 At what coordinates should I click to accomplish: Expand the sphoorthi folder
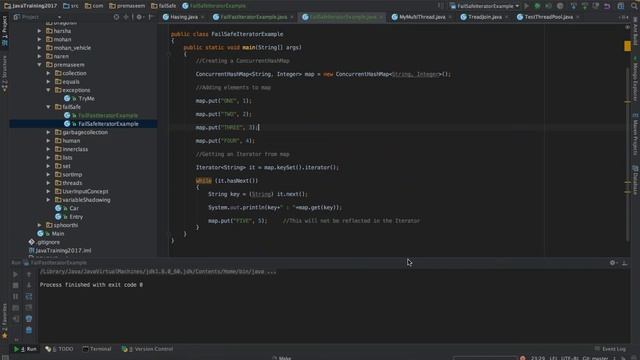40,225
